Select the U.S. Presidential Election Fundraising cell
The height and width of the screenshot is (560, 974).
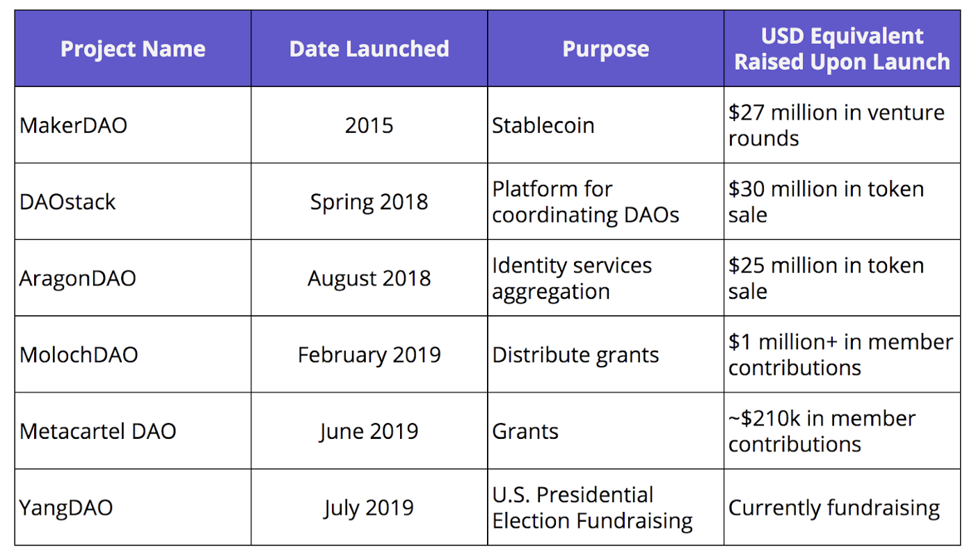point(592,508)
